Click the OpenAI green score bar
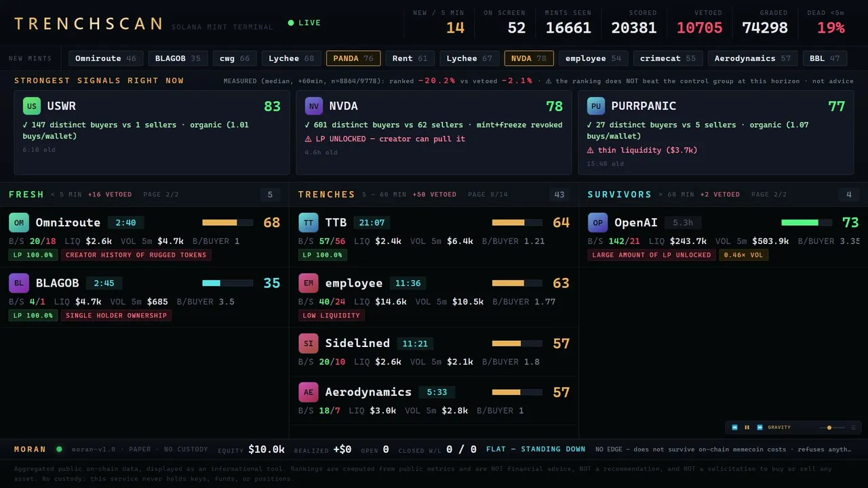 pyautogui.click(x=806, y=222)
